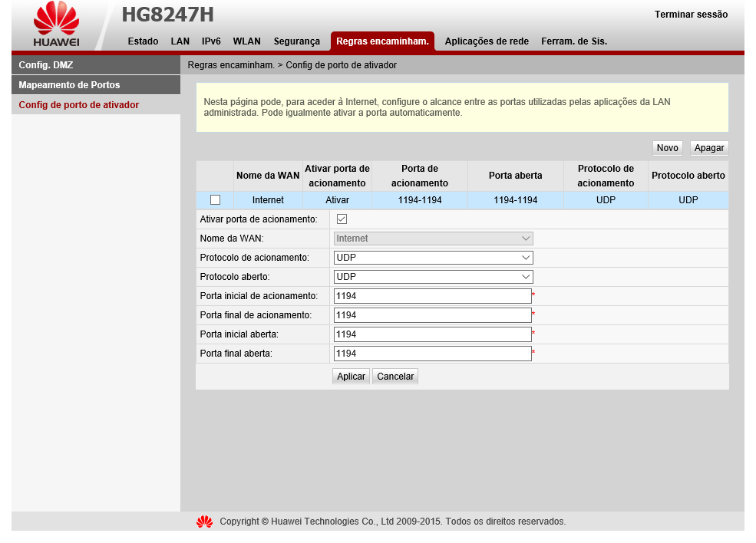The image size is (756, 543).
Task: Click the Huawei logo in header
Action: click(x=56, y=25)
